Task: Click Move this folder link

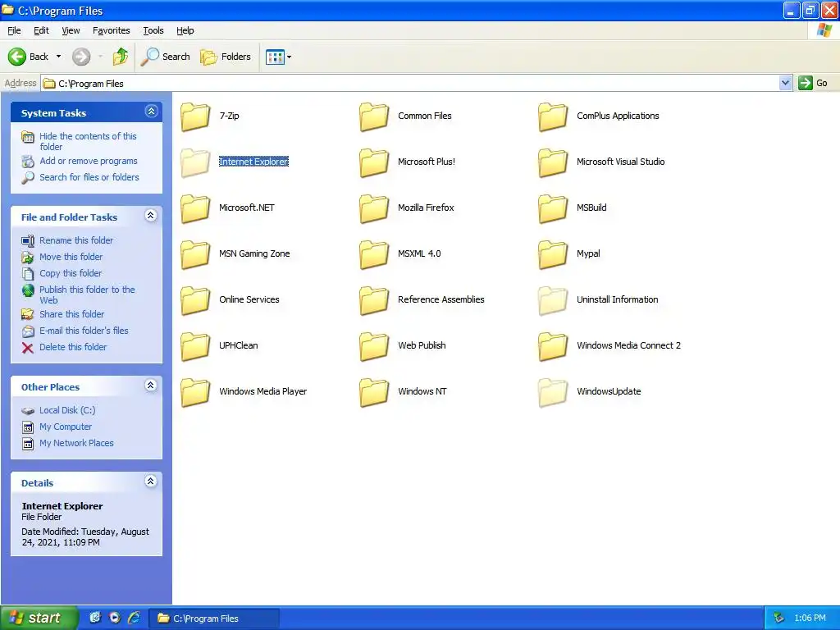Action: pyautogui.click(x=71, y=257)
